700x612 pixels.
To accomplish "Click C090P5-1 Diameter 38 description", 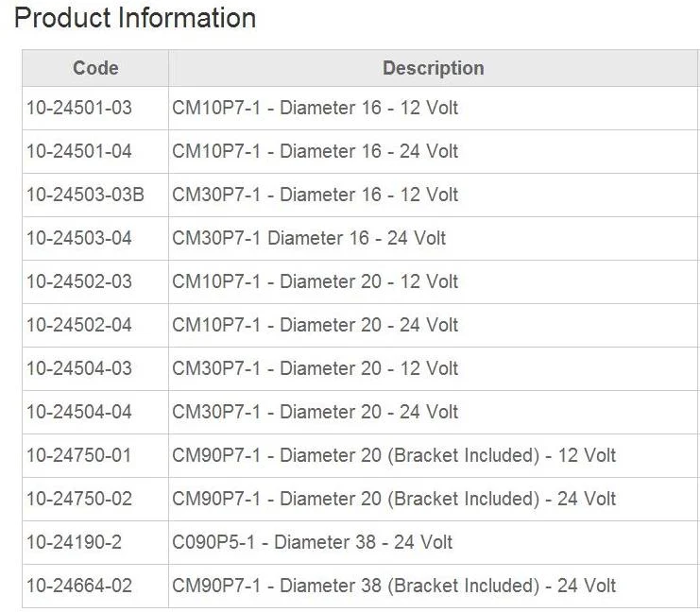I will click(x=312, y=542).
